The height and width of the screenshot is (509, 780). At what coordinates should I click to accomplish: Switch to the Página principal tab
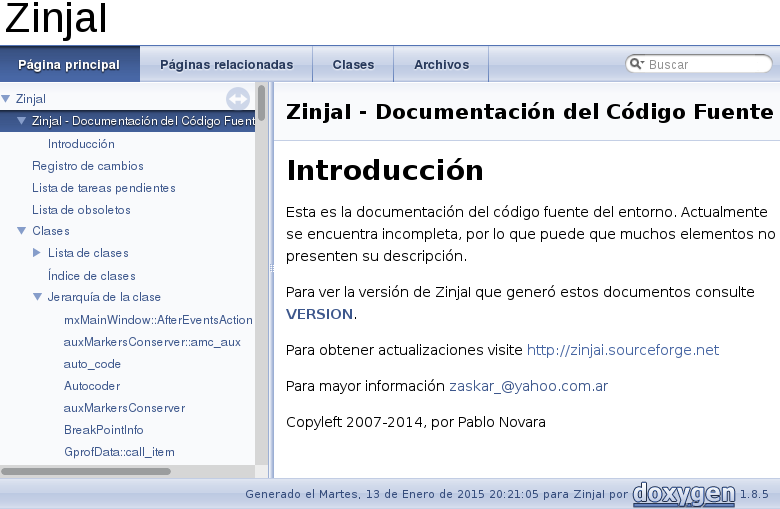click(69, 64)
